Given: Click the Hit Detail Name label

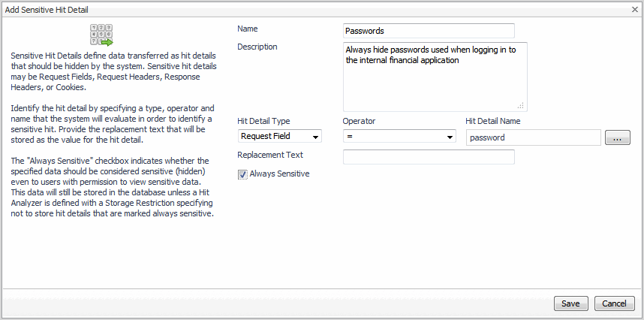Looking at the screenshot, I should [x=493, y=121].
